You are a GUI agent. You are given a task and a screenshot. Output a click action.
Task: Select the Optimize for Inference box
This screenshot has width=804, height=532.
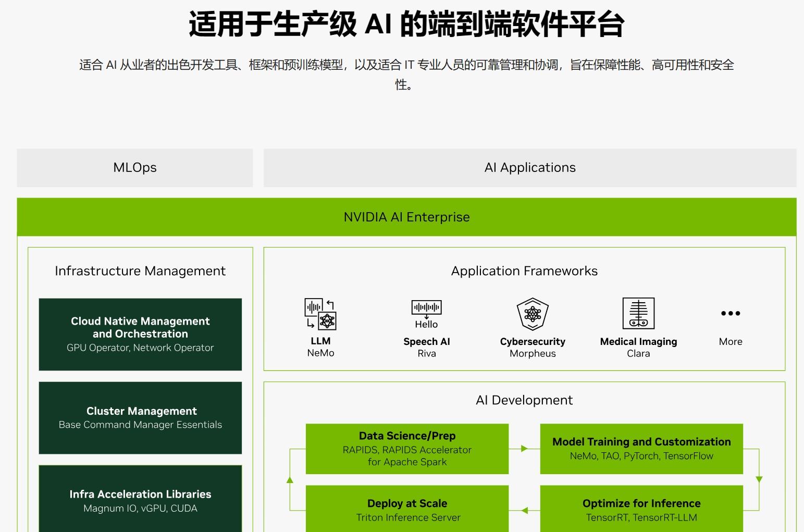pos(641,509)
